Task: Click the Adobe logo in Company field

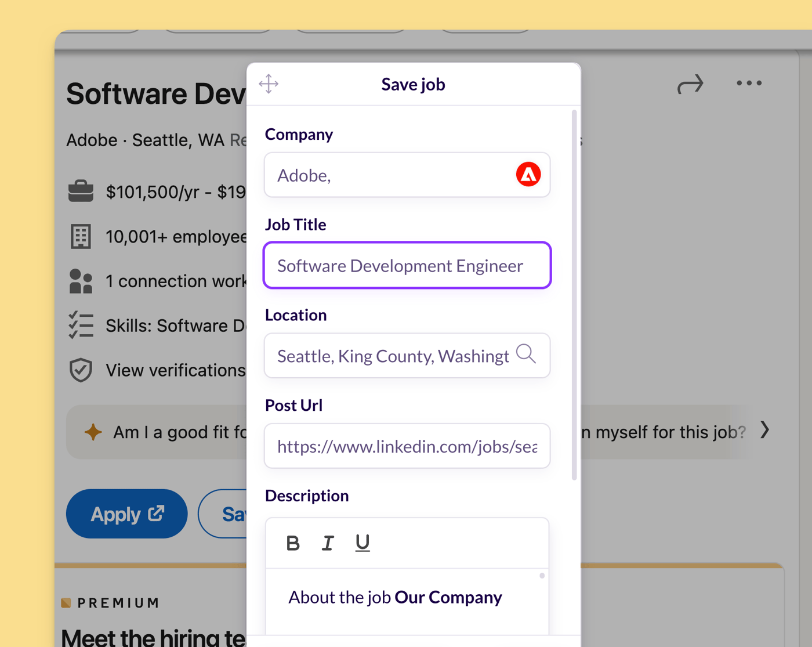Action: tap(528, 174)
